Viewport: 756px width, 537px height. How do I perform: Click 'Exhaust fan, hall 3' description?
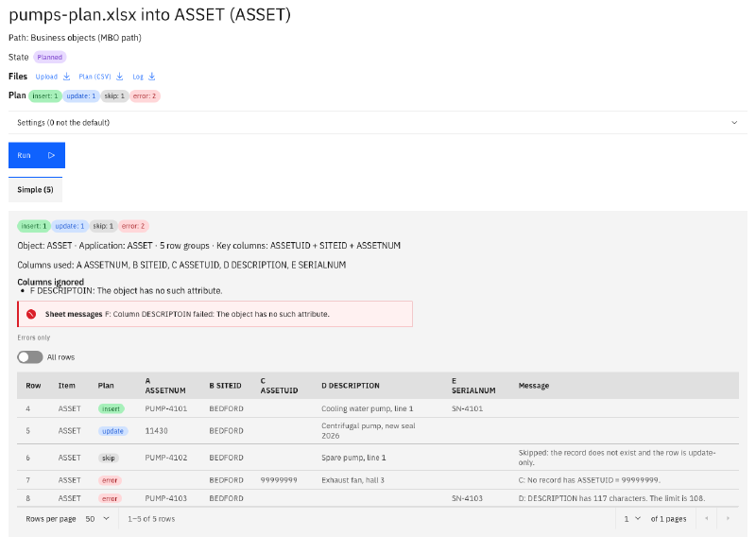(x=352, y=480)
